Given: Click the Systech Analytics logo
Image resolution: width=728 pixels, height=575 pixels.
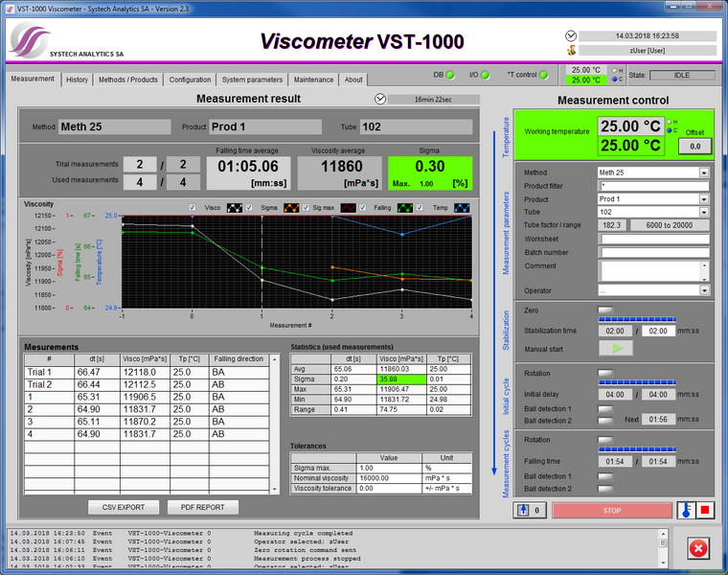Looking at the screenshot, I should (x=30, y=40).
